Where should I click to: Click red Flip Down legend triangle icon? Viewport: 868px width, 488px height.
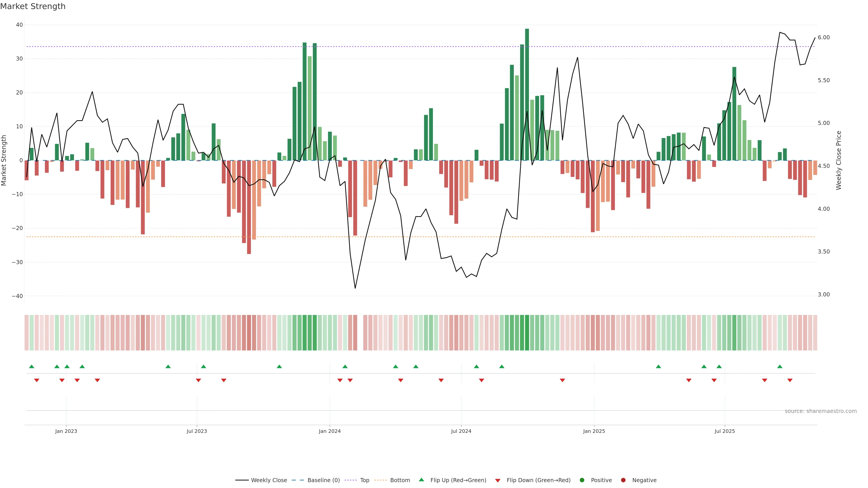click(498, 481)
